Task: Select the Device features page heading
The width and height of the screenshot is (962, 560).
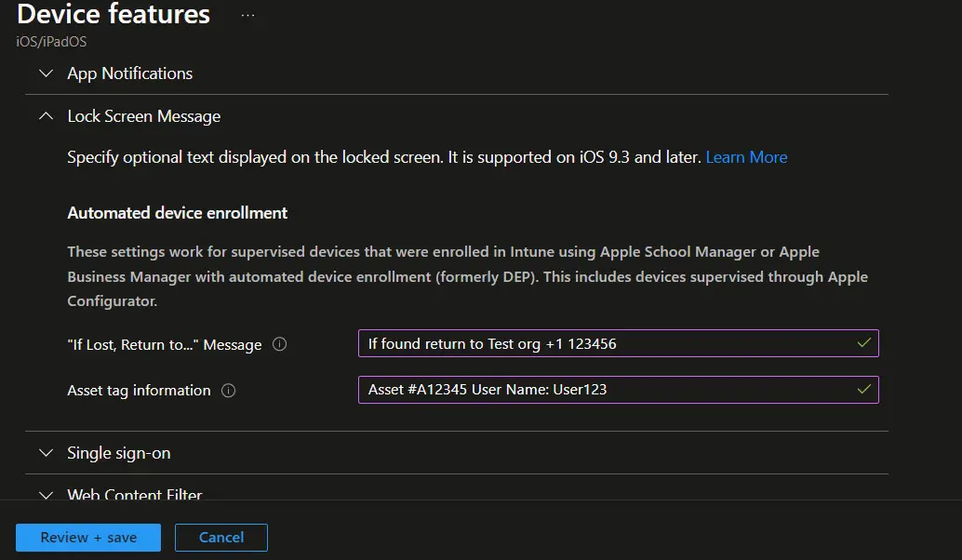Action: (114, 14)
